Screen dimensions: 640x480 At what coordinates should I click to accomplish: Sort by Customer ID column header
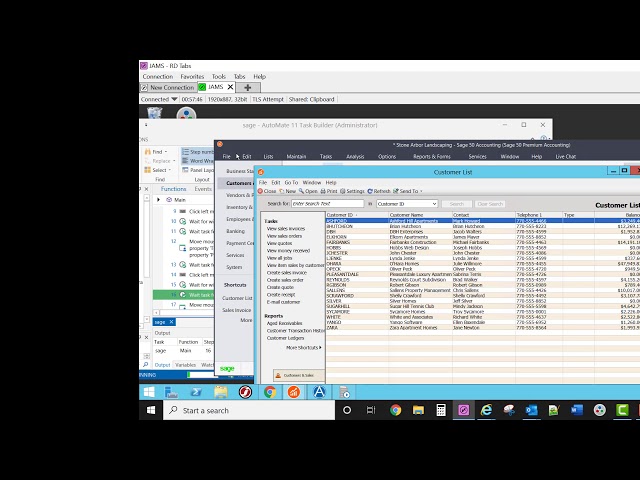click(357, 215)
